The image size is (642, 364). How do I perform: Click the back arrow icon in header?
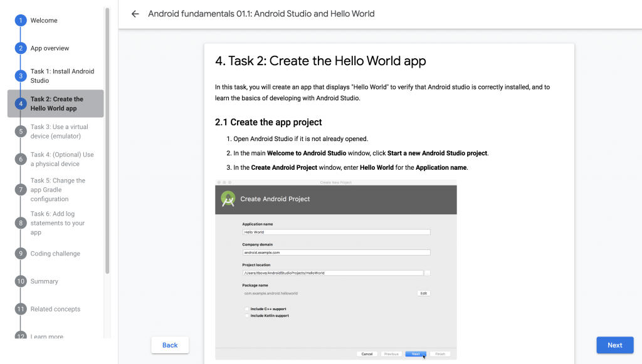(x=135, y=14)
